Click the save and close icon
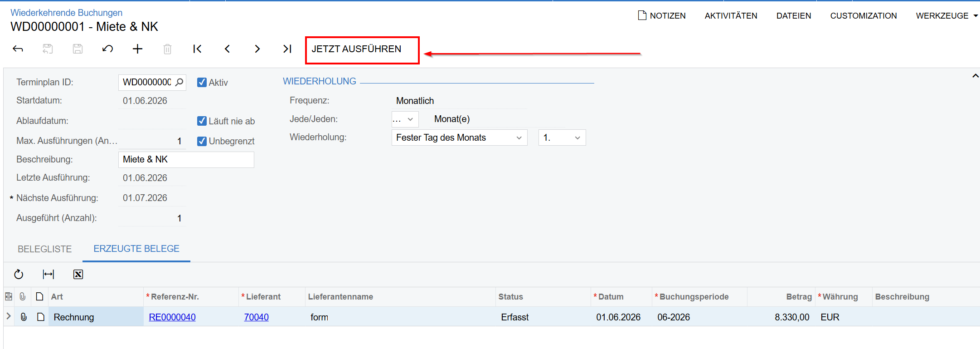 click(48, 49)
